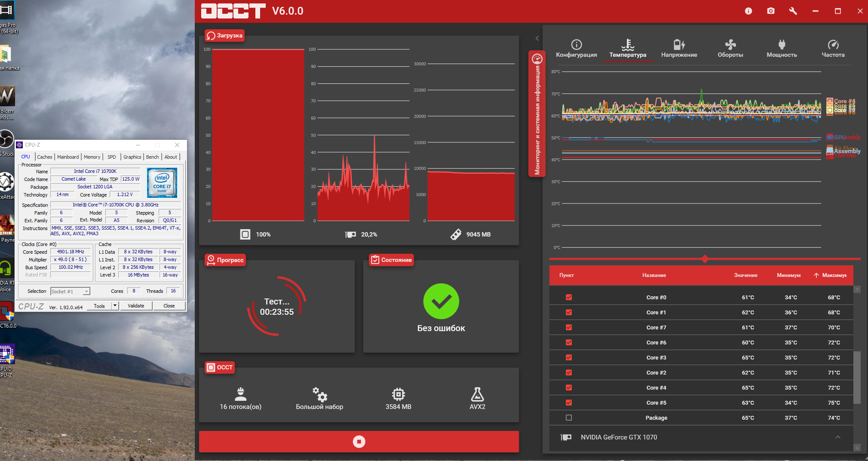Check the Package temperature checkbox
Viewport: 868px width, 461px height.
[569, 418]
